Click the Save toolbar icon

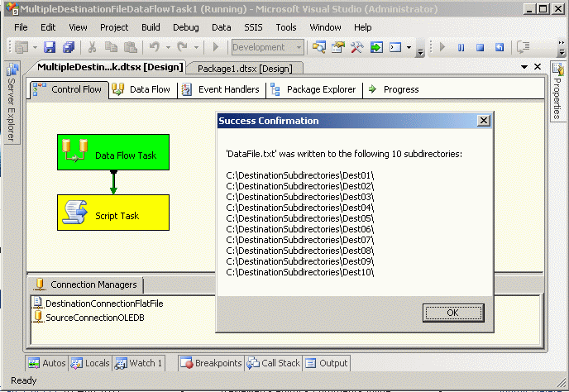[x=50, y=47]
